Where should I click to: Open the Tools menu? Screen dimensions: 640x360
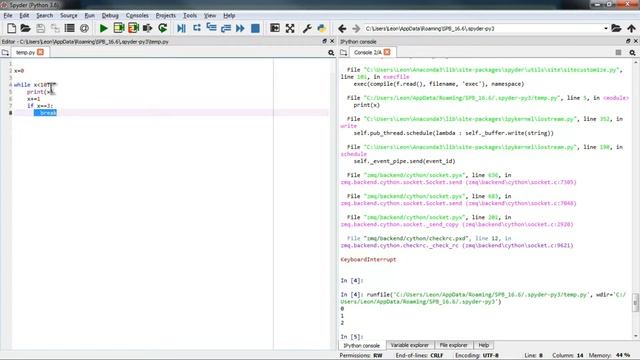coord(190,16)
